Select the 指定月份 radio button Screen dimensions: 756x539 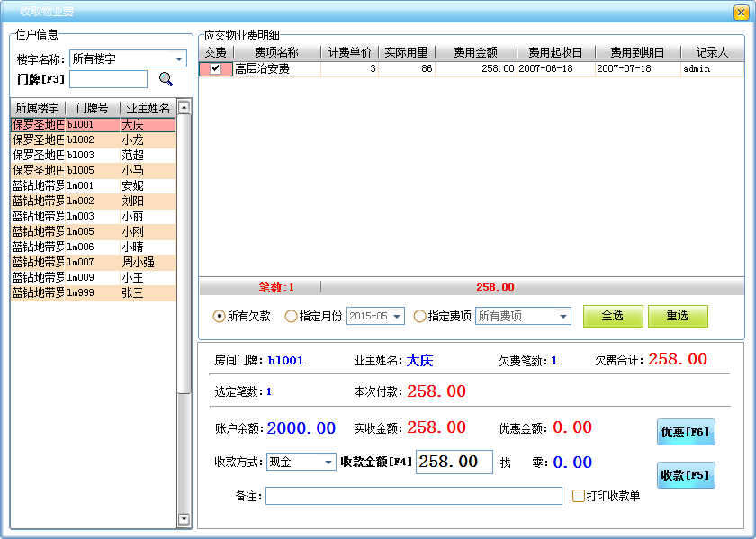point(291,316)
